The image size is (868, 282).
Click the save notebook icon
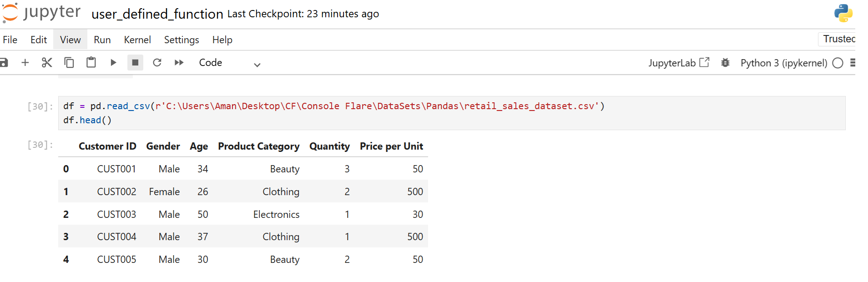[4, 63]
